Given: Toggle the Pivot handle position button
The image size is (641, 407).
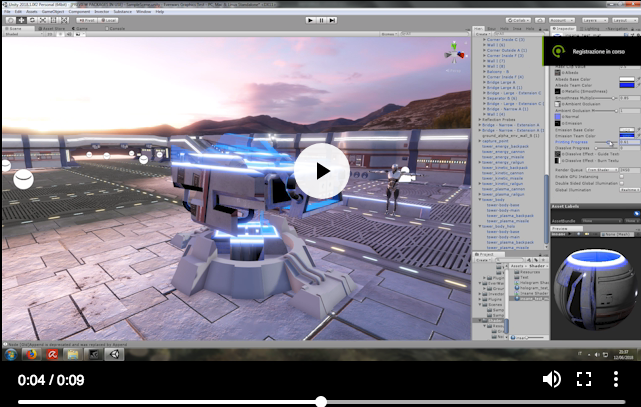Looking at the screenshot, I should pyautogui.click(x=87, y=20).
